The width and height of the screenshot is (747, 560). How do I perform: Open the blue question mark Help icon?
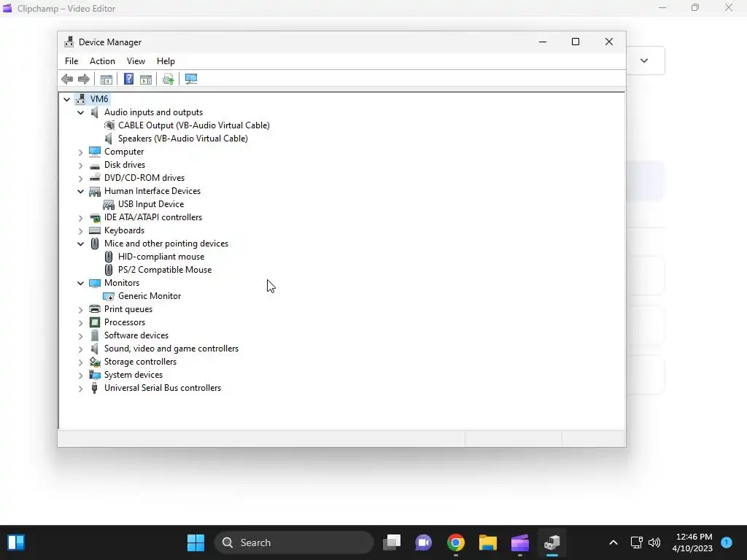pyautogui.click(x=128, y=79)
